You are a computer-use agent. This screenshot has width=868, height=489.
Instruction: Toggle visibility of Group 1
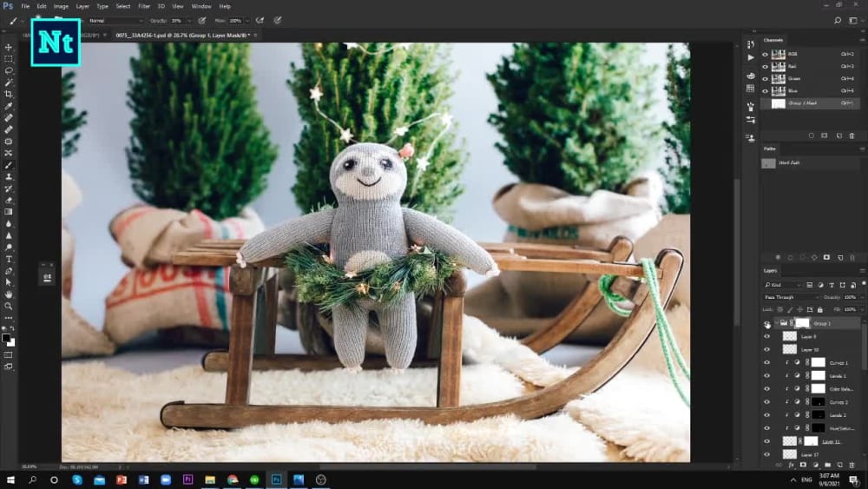[766, 323]
